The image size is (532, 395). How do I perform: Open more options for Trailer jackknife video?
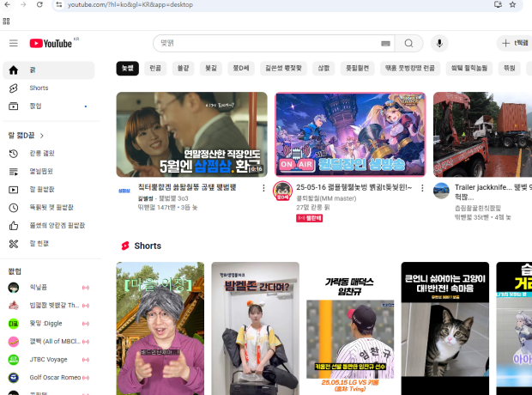(529, 187)
